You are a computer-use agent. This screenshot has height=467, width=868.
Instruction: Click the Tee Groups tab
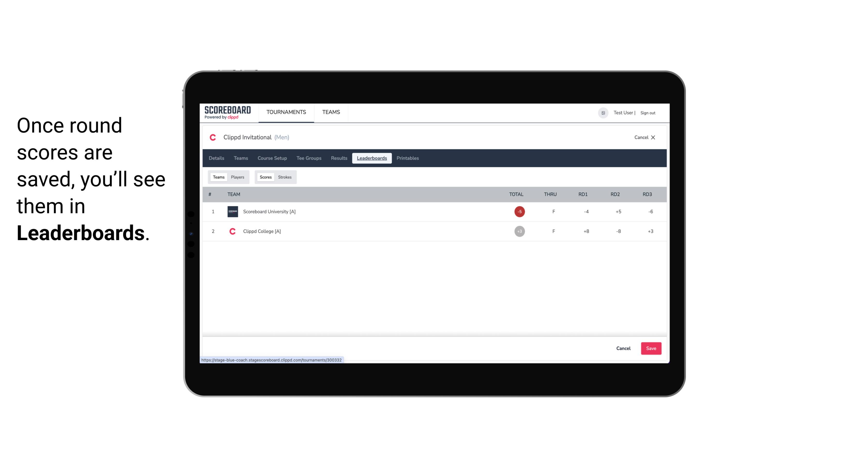(x=309, y=158)
